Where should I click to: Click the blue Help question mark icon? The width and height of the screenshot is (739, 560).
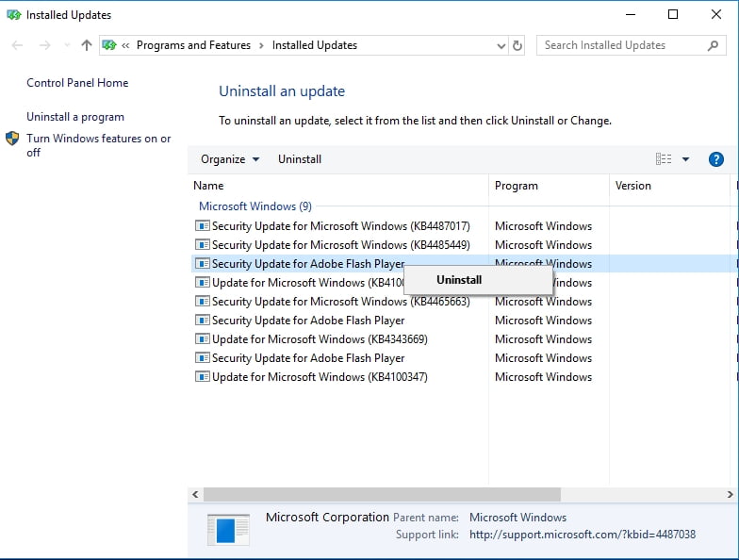(715, 159)
